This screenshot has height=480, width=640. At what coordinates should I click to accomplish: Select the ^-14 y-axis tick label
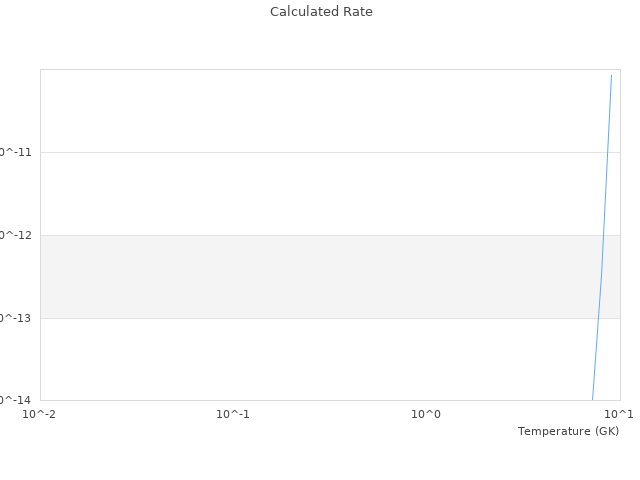(16, 400)
